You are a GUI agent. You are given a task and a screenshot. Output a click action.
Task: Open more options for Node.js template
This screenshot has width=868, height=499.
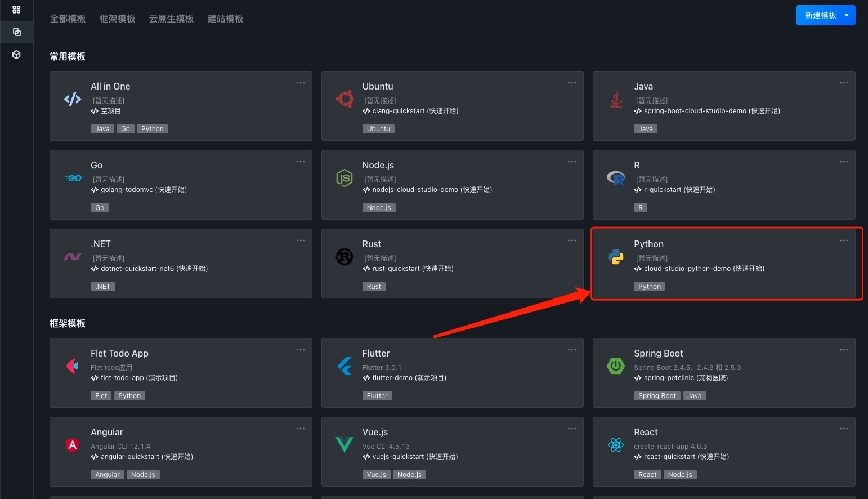[x=572, y=162]
